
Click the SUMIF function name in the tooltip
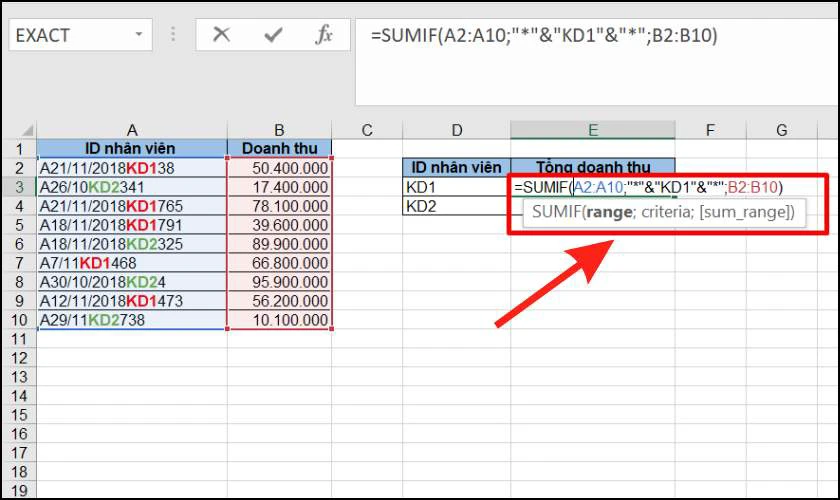coord(556,212)
